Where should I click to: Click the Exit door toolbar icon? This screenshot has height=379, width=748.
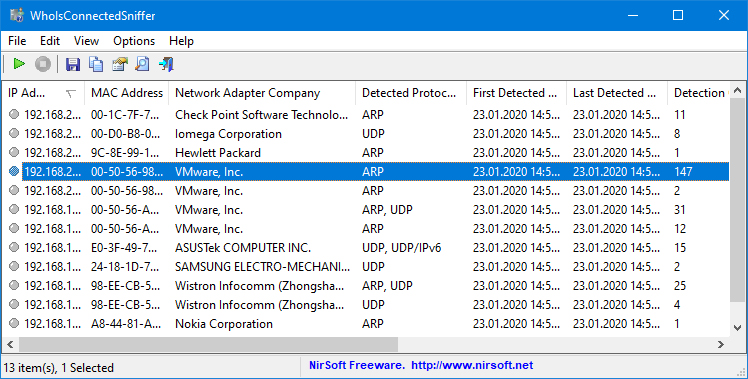tap(166, 64)
